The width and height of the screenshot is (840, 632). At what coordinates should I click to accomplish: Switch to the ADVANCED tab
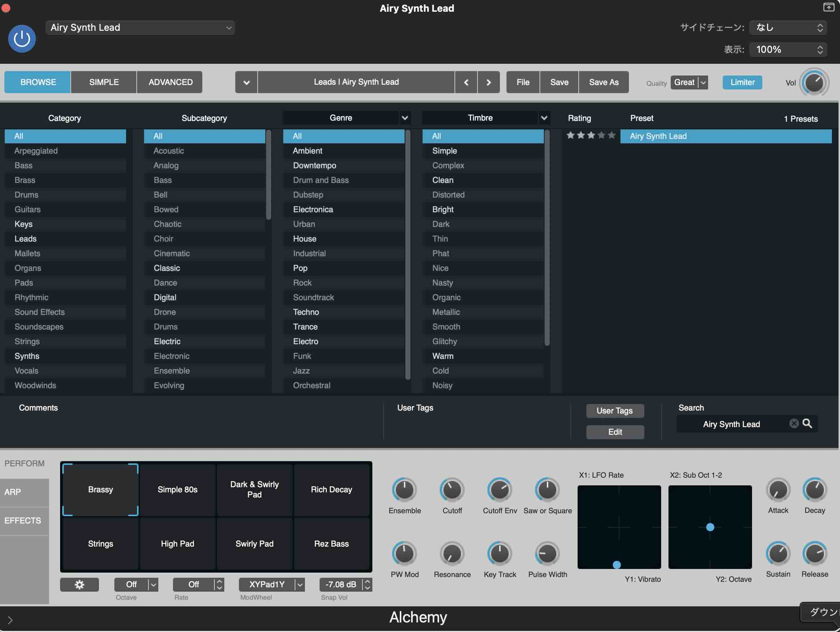170,82
